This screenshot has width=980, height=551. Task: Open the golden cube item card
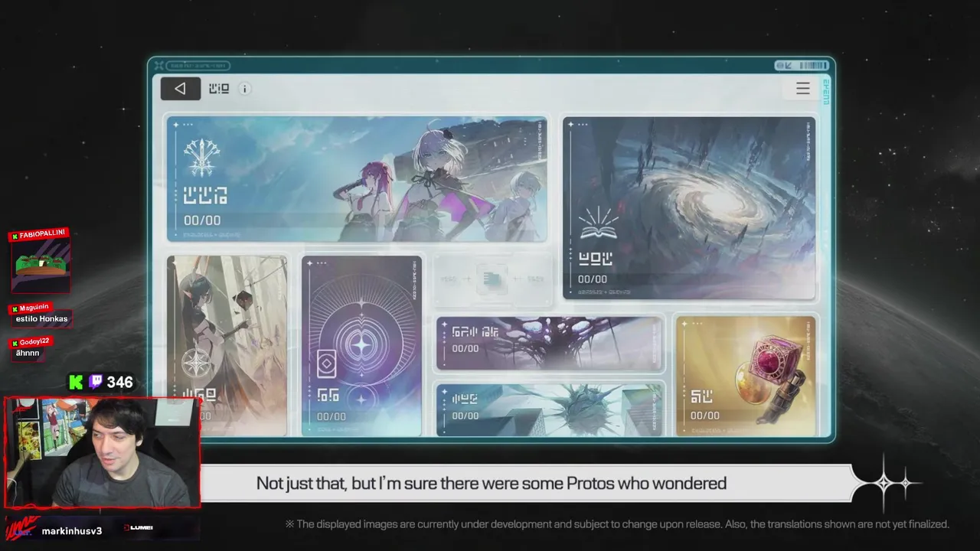746,376
